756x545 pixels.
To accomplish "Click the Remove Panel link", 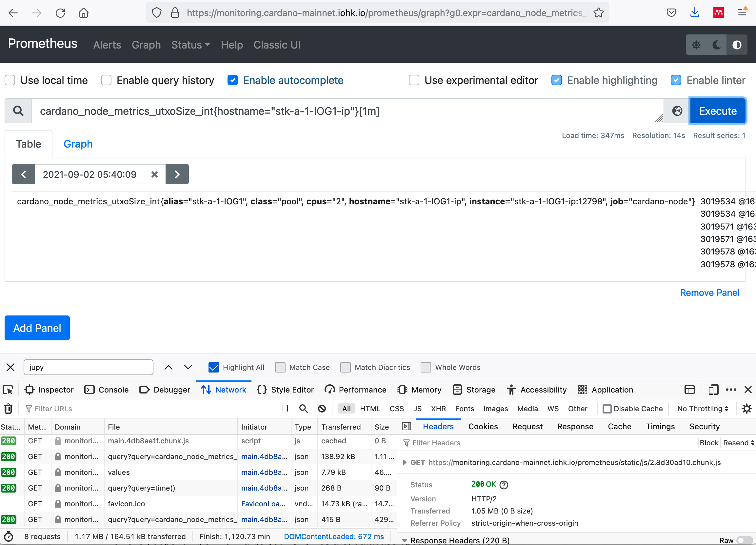I will click(x=709, y=292).
